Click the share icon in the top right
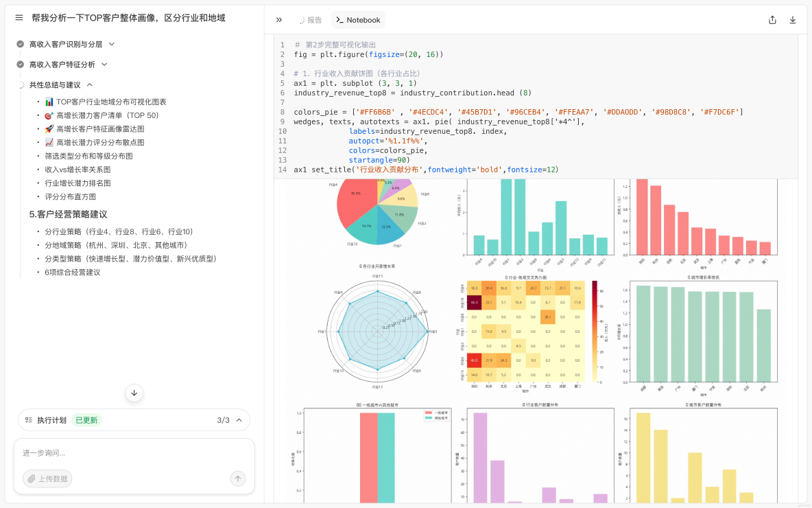 click(x=772, y=20)
